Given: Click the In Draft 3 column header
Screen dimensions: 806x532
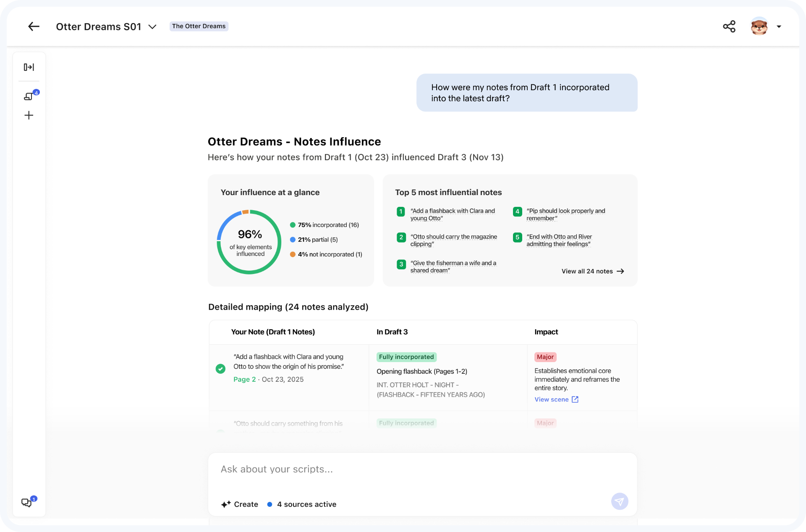Looking at the screenshot, I should coord(392,332).
